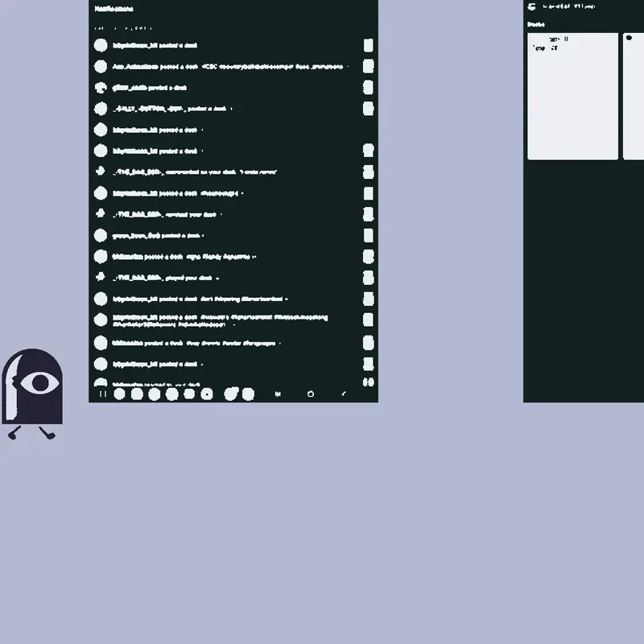Open the 'played your dash' notification

point(233,278)
